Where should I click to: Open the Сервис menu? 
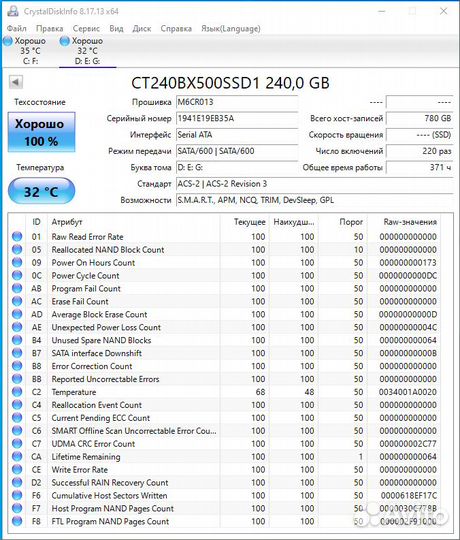(x=86, y=29)
